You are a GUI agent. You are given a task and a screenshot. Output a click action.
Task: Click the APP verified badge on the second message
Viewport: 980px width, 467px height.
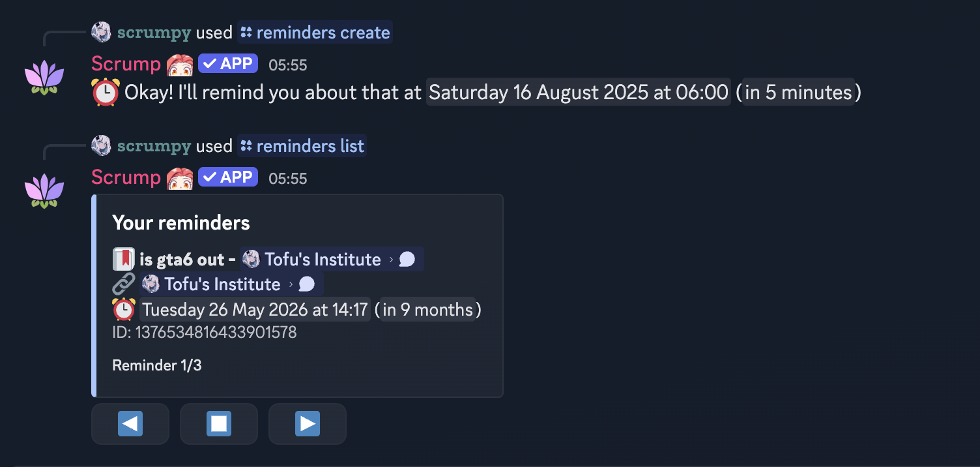228,177
